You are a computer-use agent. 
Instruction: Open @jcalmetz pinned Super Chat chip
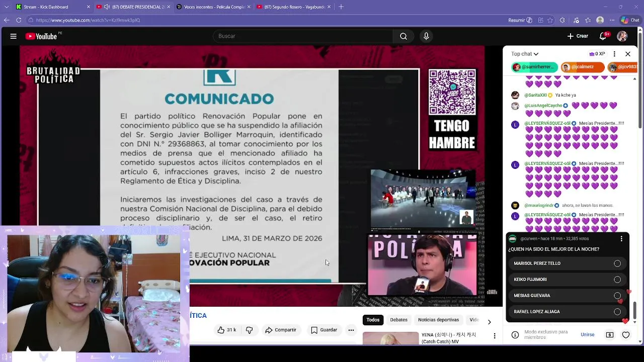[x=583, y=67]
